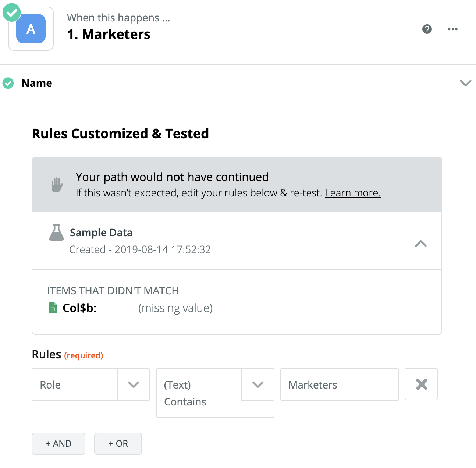Click the Sample Data flask icon

[x=56, y=233]
